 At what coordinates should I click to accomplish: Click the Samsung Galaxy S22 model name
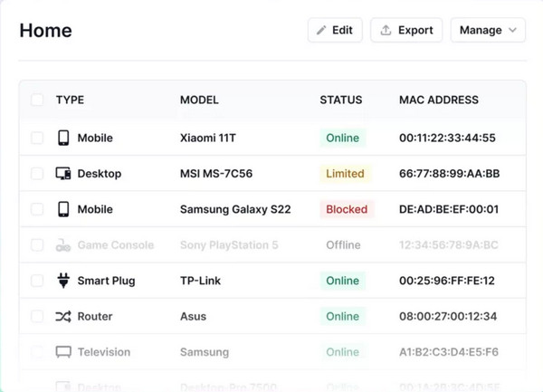tap(235, 209)
